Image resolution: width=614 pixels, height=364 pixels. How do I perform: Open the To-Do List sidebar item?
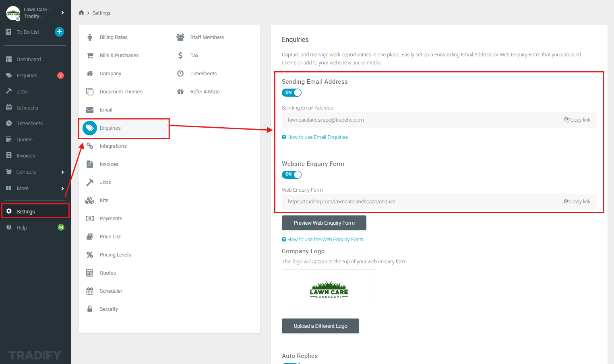coord(27,32)
